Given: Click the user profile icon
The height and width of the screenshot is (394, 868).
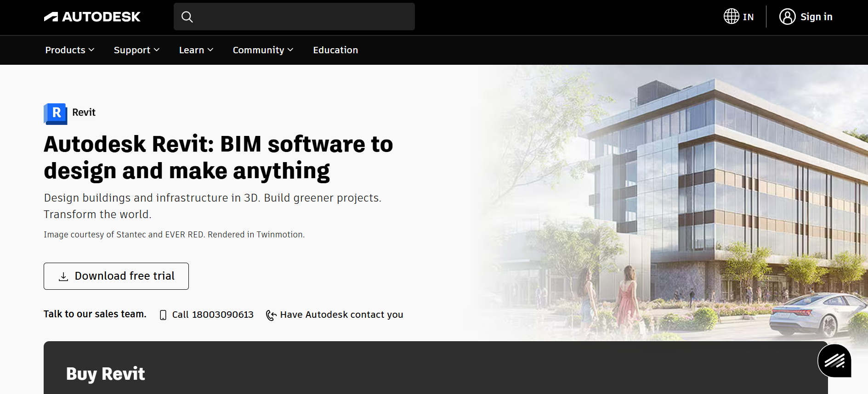Looking at the screenshot, I should [787, 17].
